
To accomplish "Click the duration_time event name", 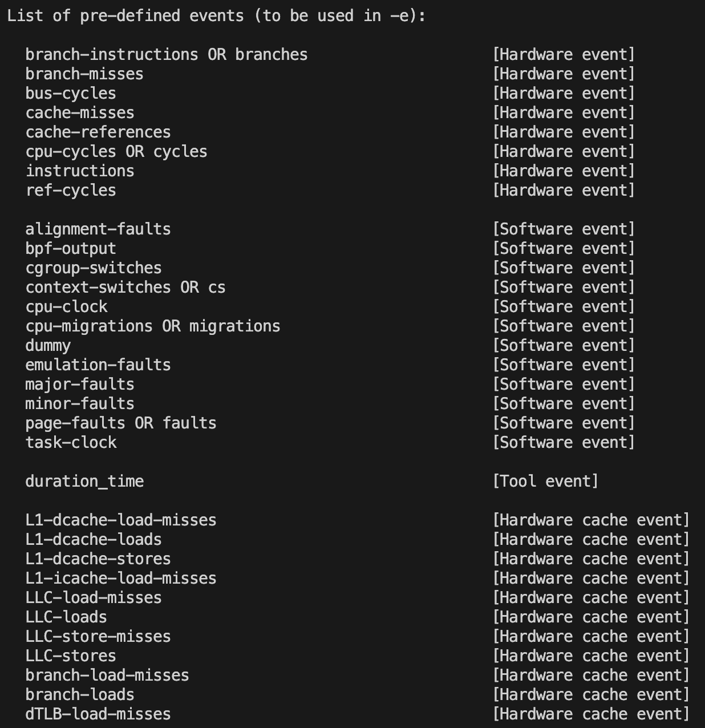I will [84, 482].
